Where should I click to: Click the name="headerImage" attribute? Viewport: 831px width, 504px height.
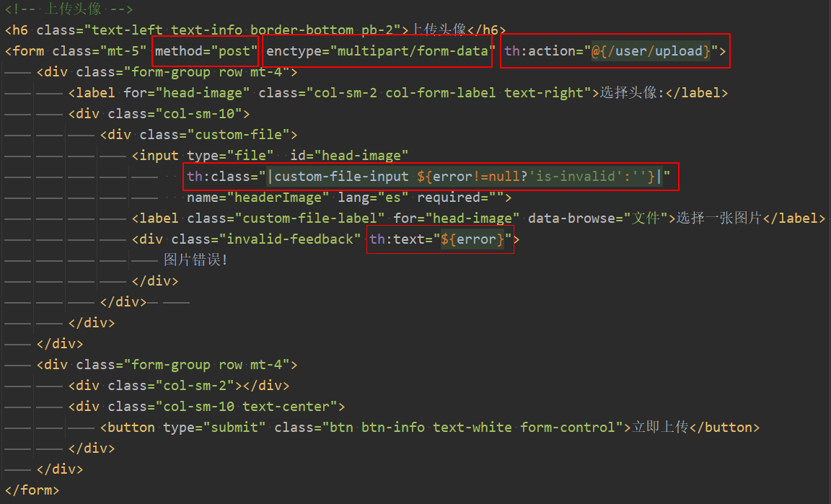pos(258,198)
